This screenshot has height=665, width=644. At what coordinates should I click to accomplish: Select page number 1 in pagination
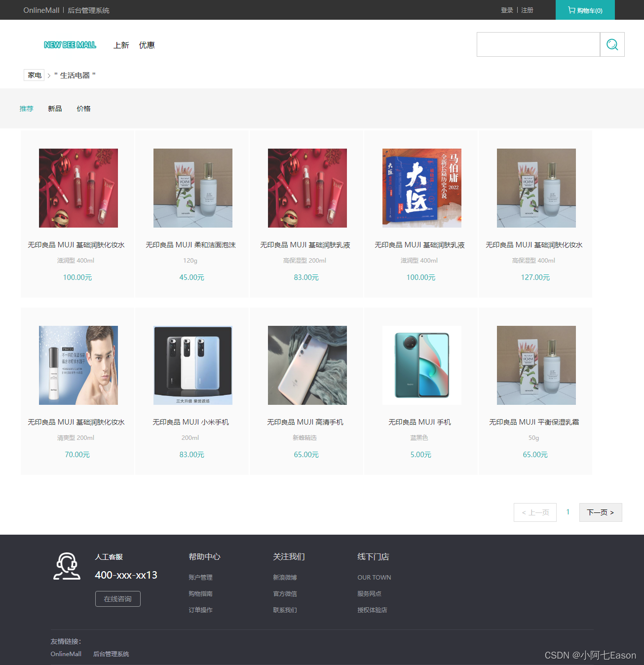568,512
